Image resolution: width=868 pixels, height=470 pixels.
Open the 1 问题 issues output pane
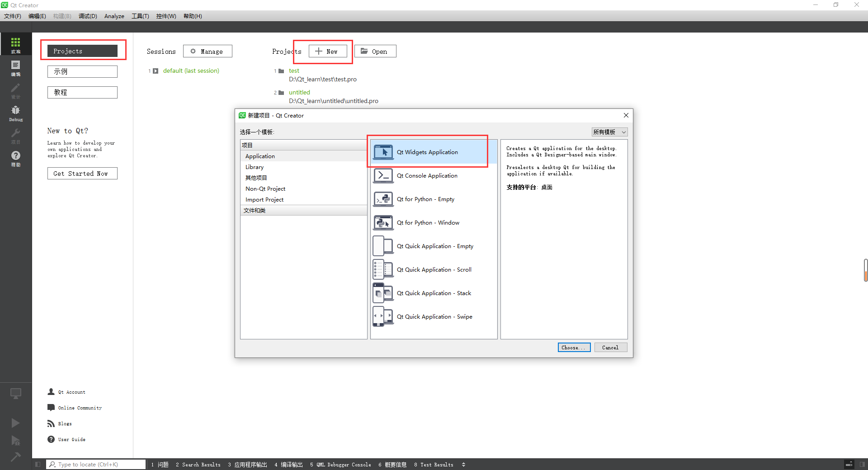pyautogui.click(x=160, y=465)
